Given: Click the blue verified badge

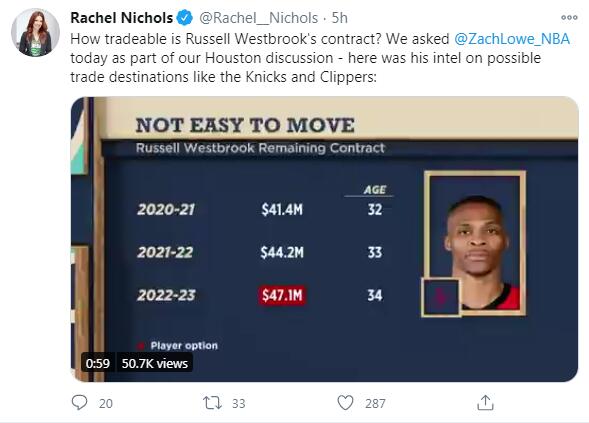Looking at the screenshot, I should click(184, 18).
